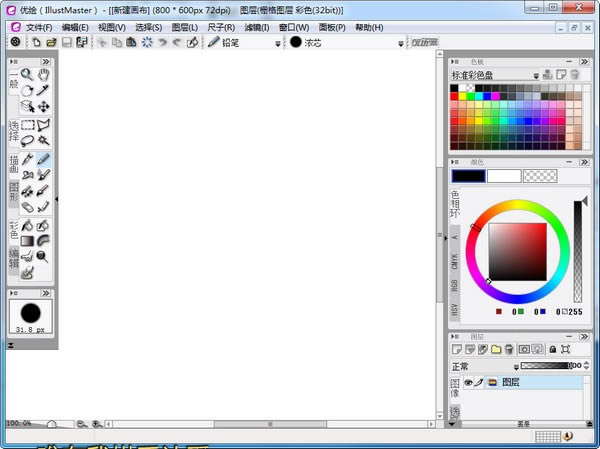Click the Save disk icon in toolbar
Viewport: 600px width, 449px height.
pyautogui.click(x=67, y=43)
